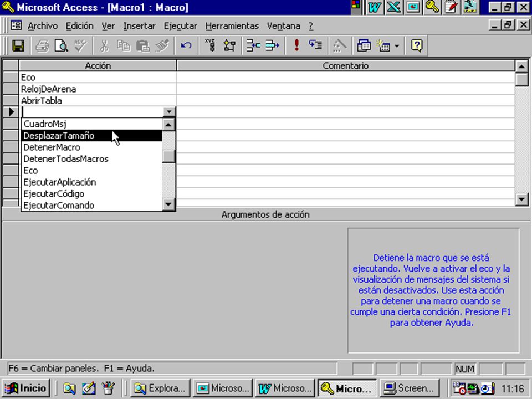
Task: Click the action input field in current row
Action: click(x=93, y=111)
